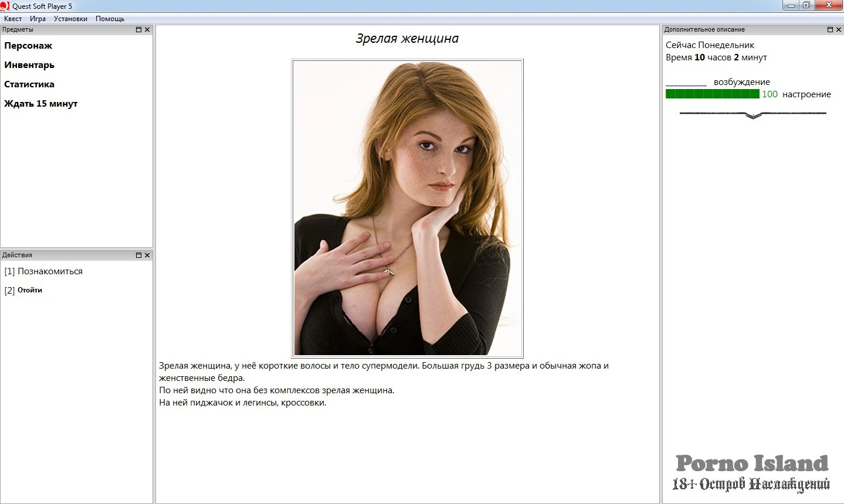The width and height of the screenshot is (844, 504).
Task: Click the downward arrow divider under настроение
Action: pyautogui.click(x=753, y=115)
